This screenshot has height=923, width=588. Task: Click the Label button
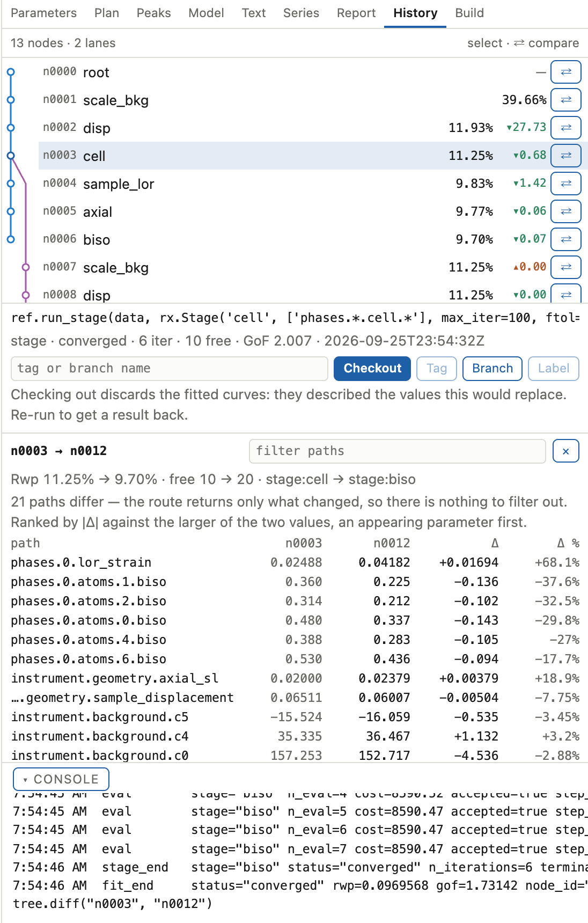(554, 369)
